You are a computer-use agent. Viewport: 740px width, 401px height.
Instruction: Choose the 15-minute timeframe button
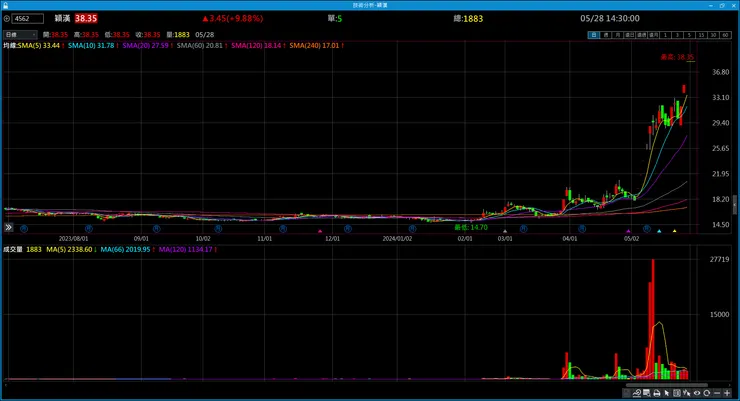pos(701,35)
